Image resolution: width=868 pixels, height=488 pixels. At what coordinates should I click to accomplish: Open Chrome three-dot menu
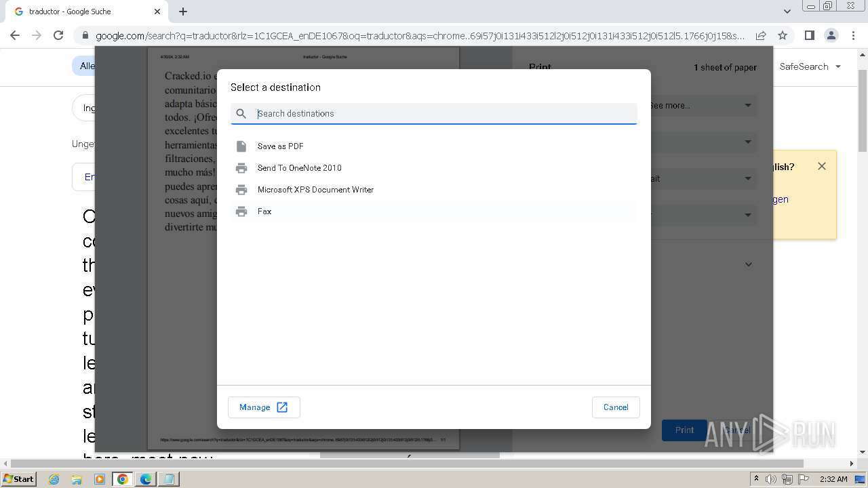(853, 35)
